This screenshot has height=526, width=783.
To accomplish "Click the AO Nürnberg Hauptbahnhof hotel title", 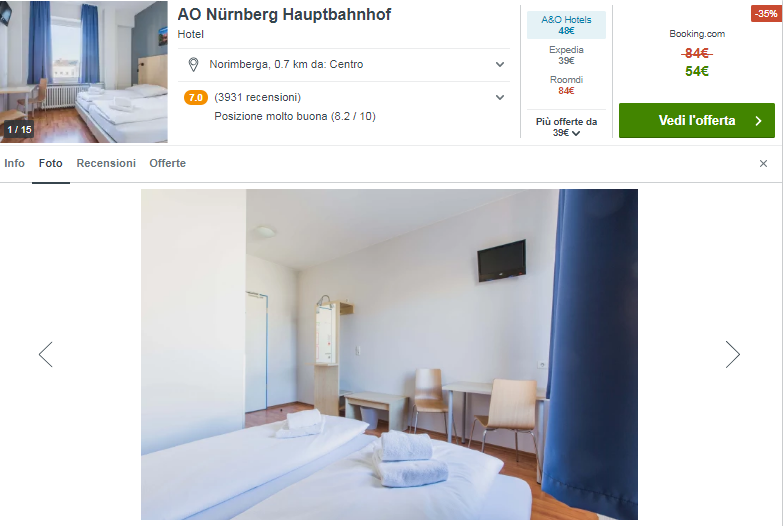I will coord(284,14).
